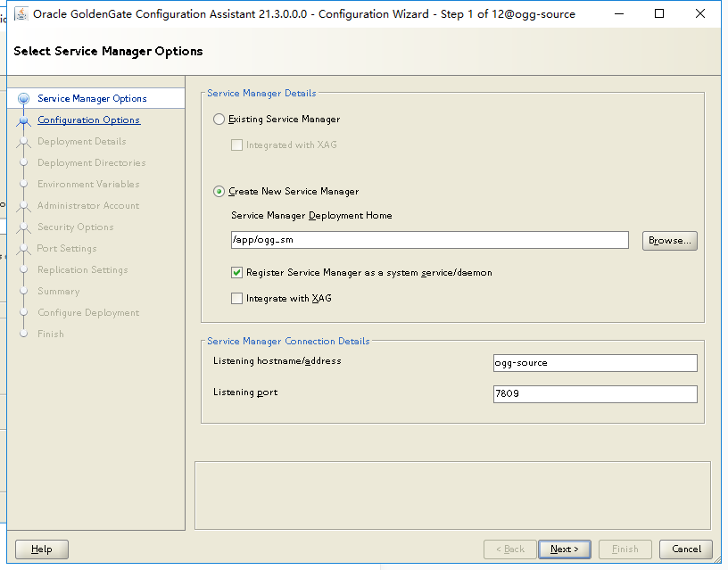Click the Service Manager Options step bullet
Viewport: 728px width, 570px height.
(23, 98)
